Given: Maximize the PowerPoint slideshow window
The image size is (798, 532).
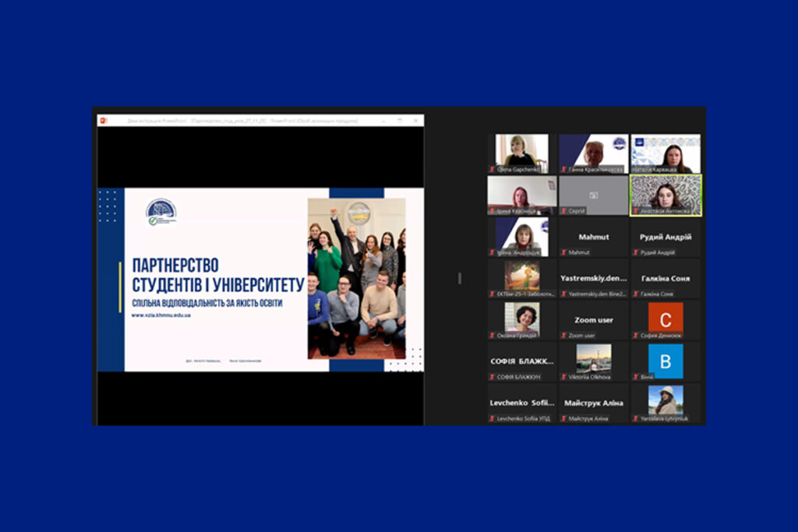Looking at the screenshot, I should click(x=399, y=121).
